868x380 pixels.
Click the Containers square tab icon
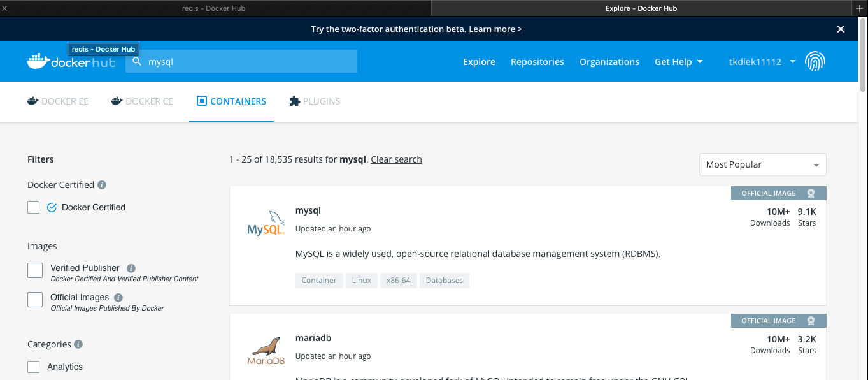tap(202, 101)
